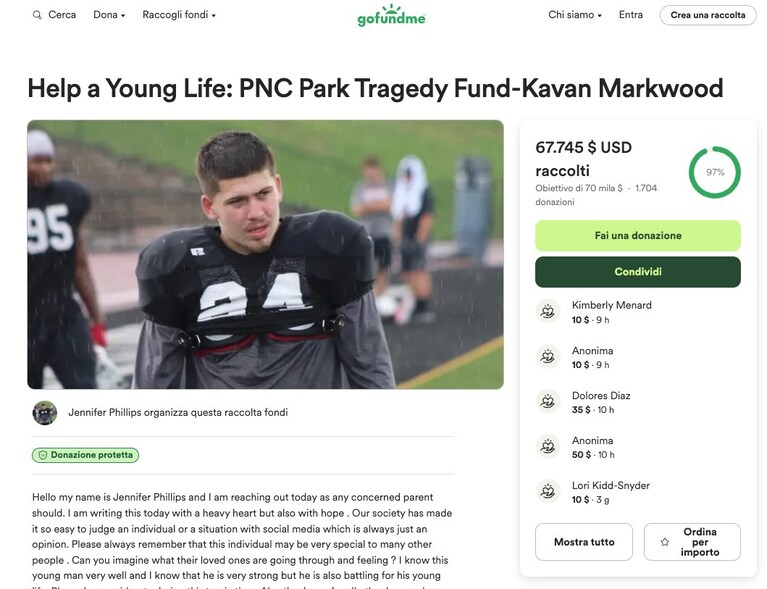Click the 97% progress circle
767x589 pixels.
pos(715,172)
